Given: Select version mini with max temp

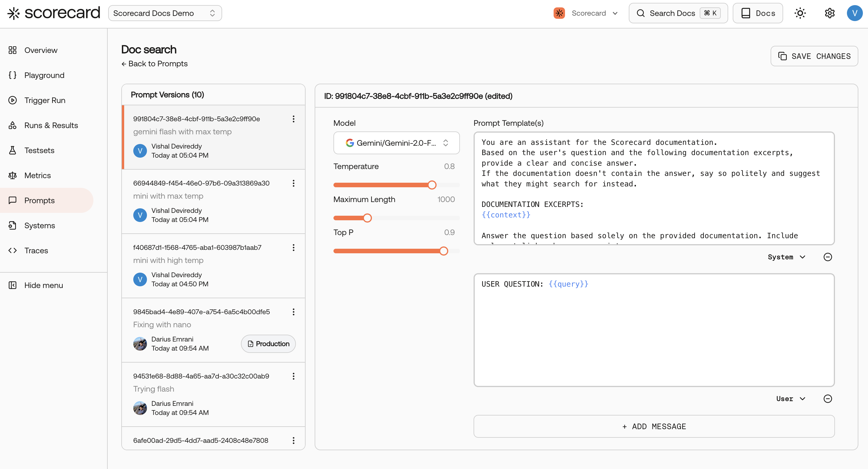Looking at the screenshot, I should 213,201.
